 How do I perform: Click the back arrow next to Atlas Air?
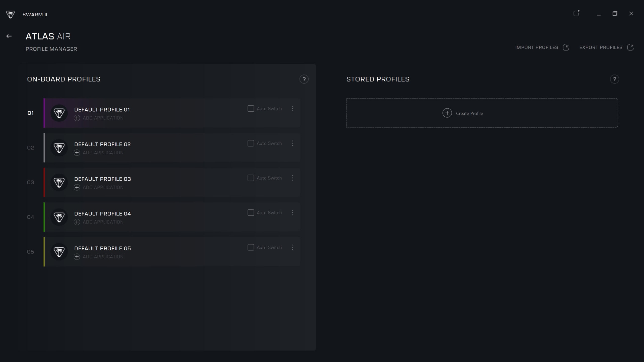tap(9, 36)
